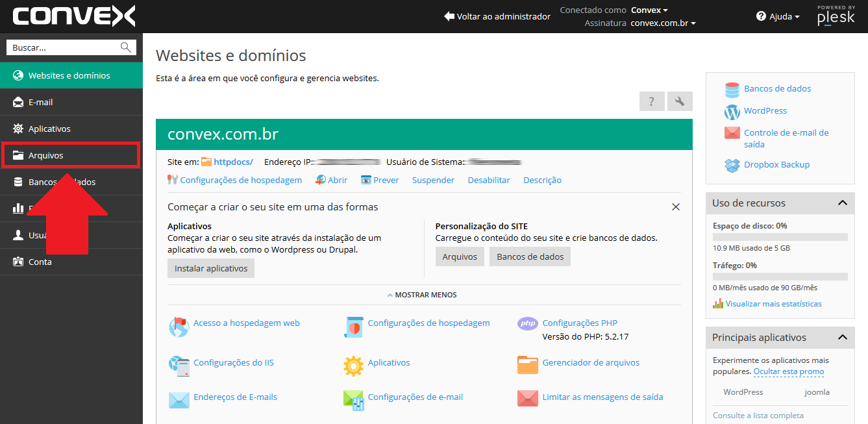Click the Gerenciador de arquivos folder icon

click(x=528, y=365)
